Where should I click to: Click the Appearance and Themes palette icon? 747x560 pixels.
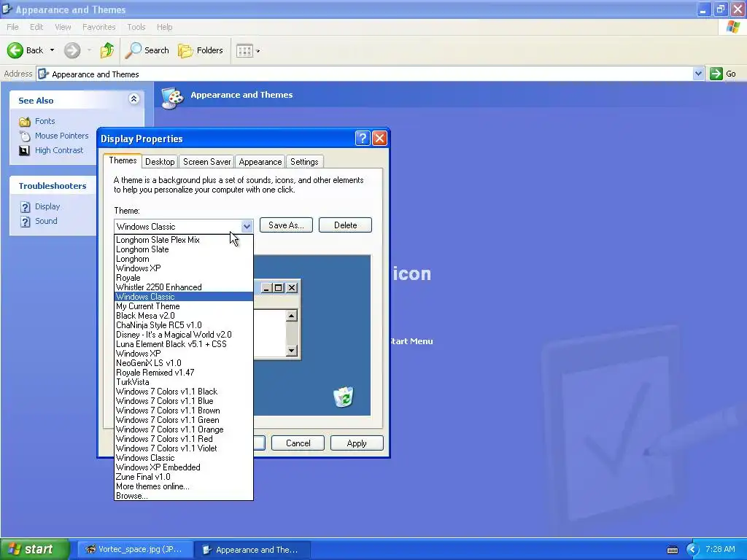point(172,97)
